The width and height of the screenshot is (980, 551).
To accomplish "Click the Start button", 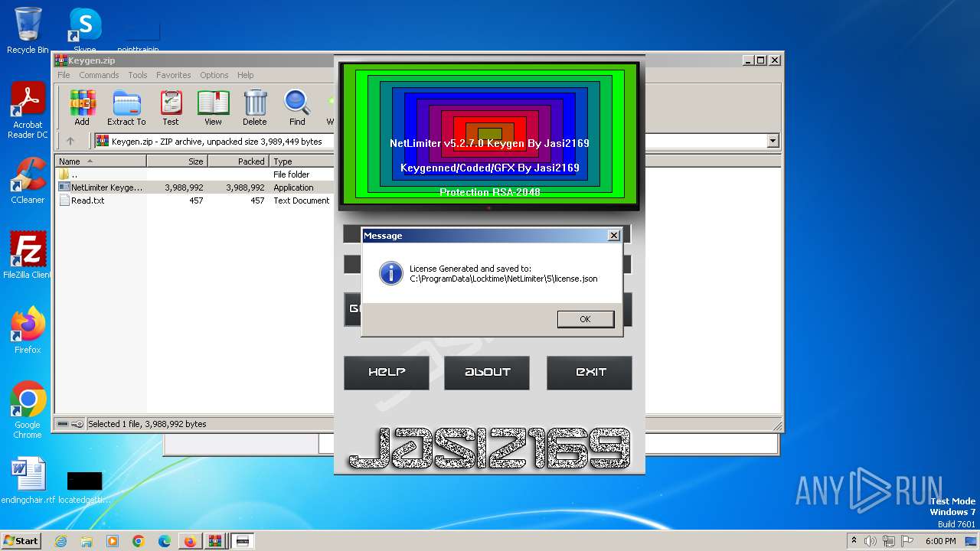I will coord(21,541).
